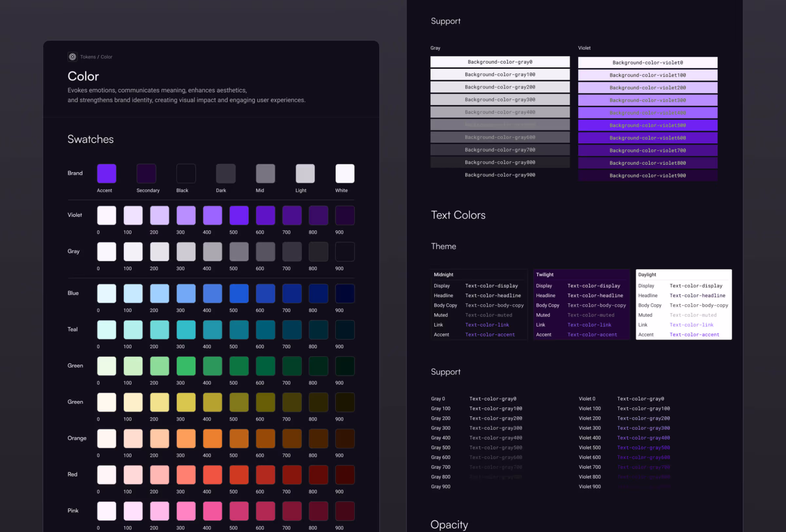
Task: Select the Red 500 swatch
Action: [x=239, y=474]
